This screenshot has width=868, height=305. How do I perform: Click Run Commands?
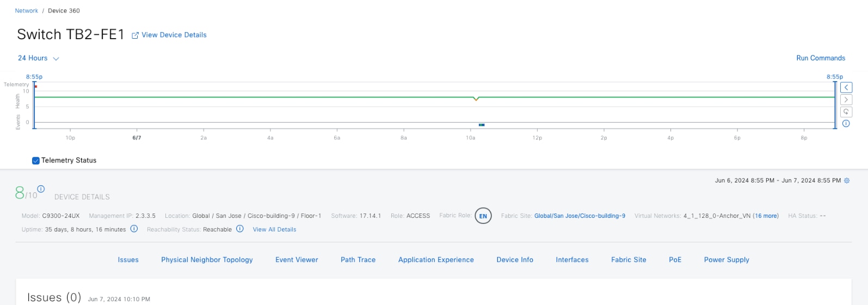point(821,58)
